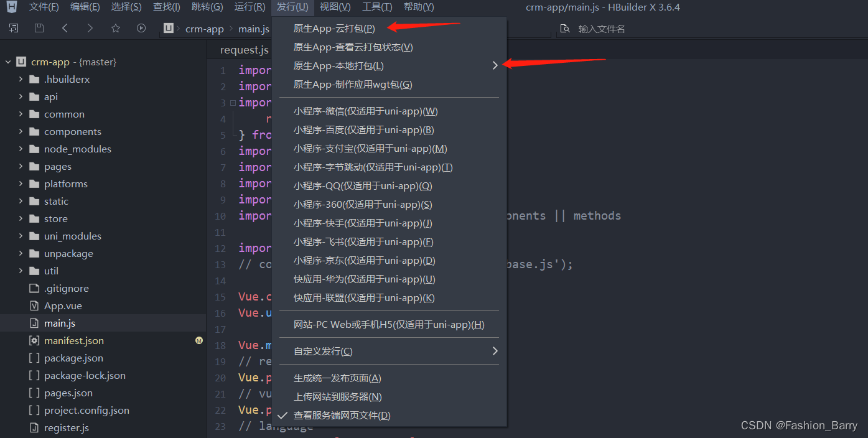Select 原生App-制作应用wgt包(G)
This screenshot has height=438, width=868.
pos(390,84)
